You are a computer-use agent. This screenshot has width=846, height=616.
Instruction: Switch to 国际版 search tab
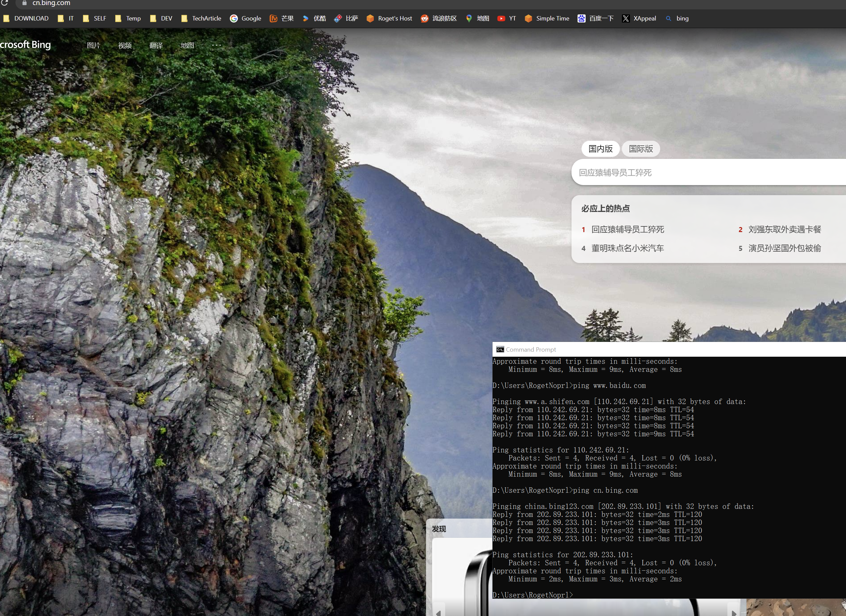[641, 149]
